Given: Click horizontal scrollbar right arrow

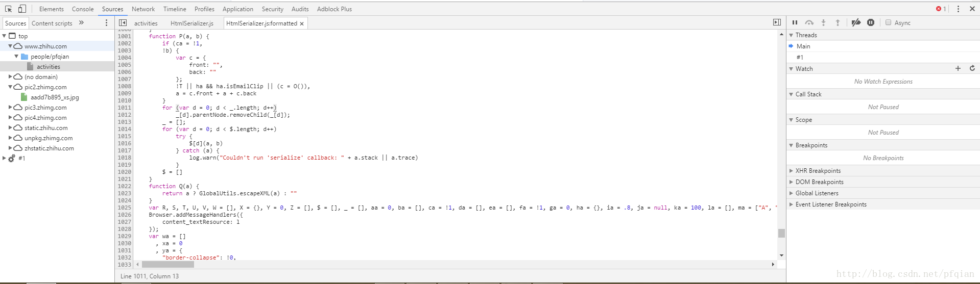Looking at the screenshot, I should coord(773,264).
